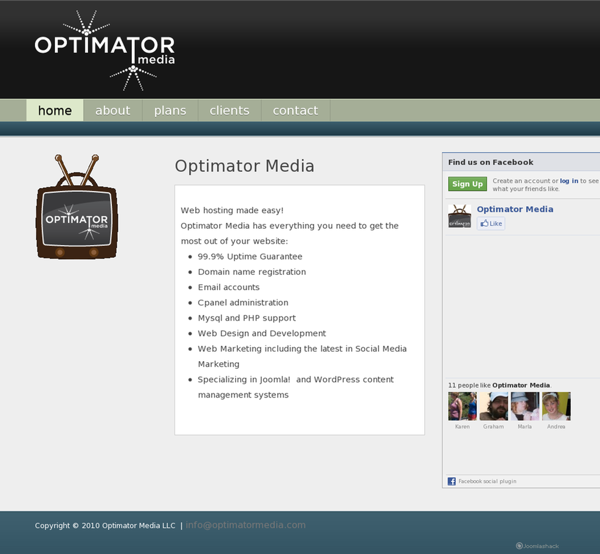Click the name Karen under the photo

tap(462, 427)
